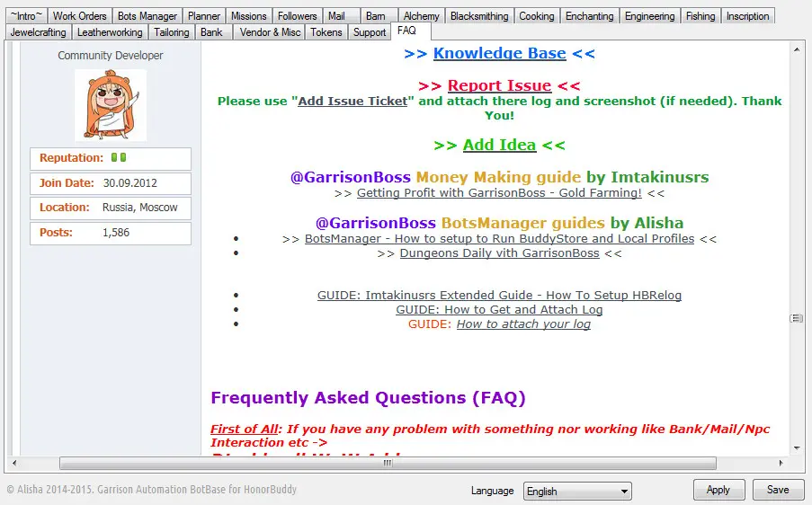Switch to the Inscription tab
Viewport: 812px width, 505px height.
[x=748, y=16]
